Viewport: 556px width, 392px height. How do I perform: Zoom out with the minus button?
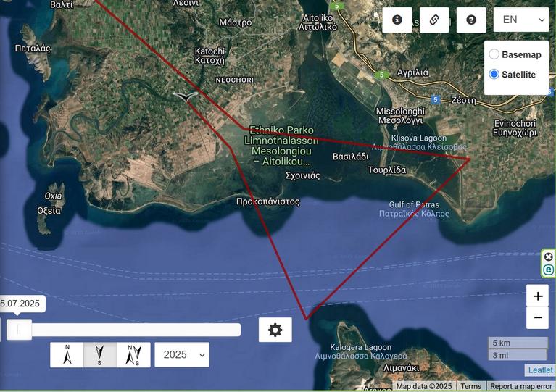pyautogui.click(x=538, y=317)
